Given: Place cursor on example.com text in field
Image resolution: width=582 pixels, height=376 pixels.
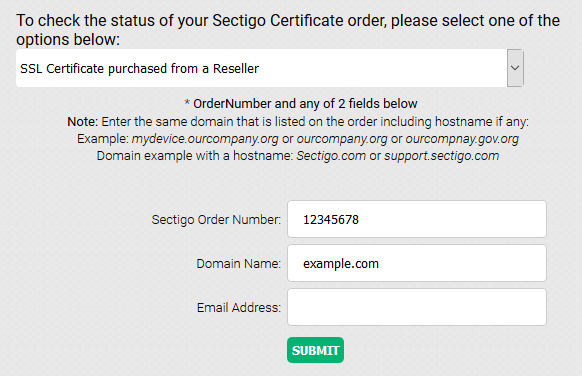Looking at the screenshot, I should tap(341, 264).
